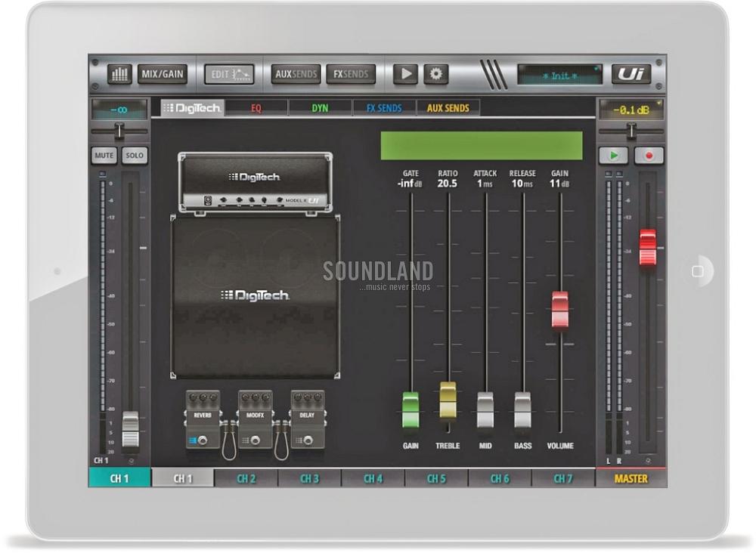The height and width of the screenshot is (553, 756).
Task: Adjust the CH 1 pan slider
Action: coord(119,131)
